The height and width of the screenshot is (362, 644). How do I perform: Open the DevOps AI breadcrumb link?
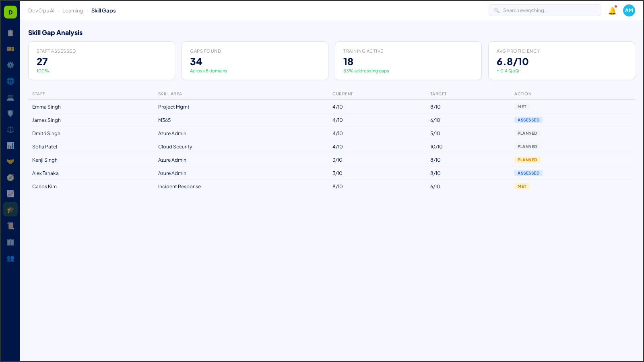click(41, 10)
